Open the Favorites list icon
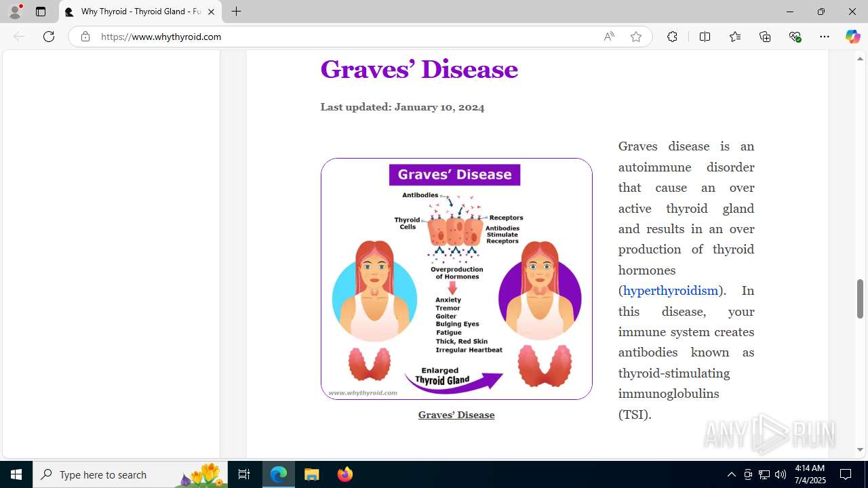 (735, 37)
